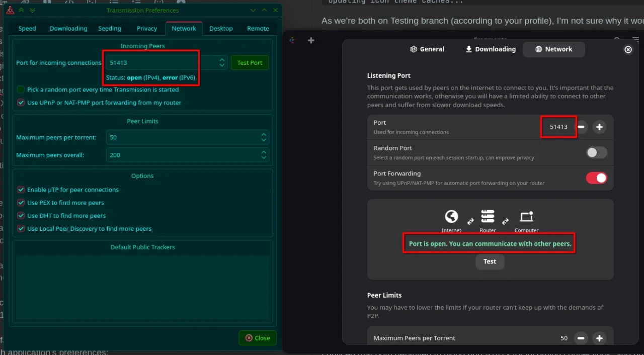644x355 pixels.
Task: Toggle Enable µTP for peer connections
Action: click(x=21, y=190)
